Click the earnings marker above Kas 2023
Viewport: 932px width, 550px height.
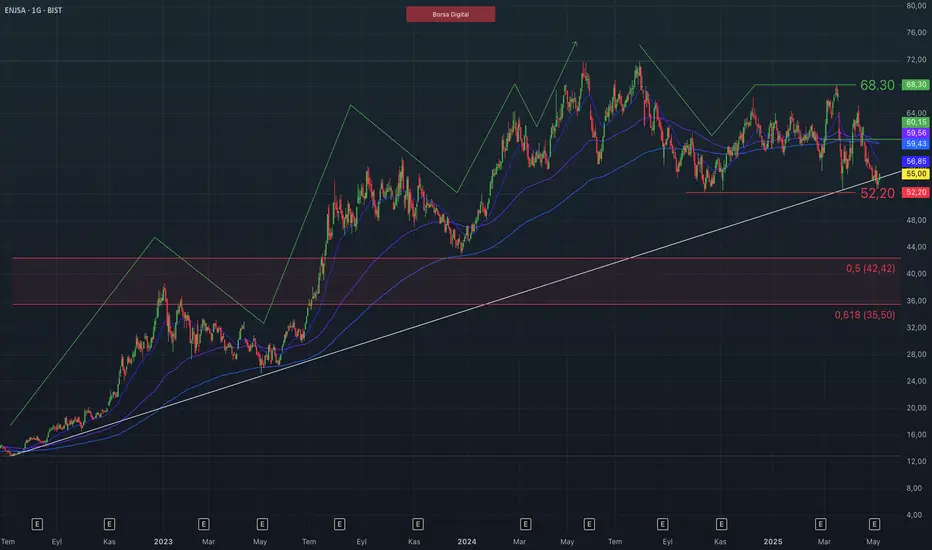[x=417, y=524]
